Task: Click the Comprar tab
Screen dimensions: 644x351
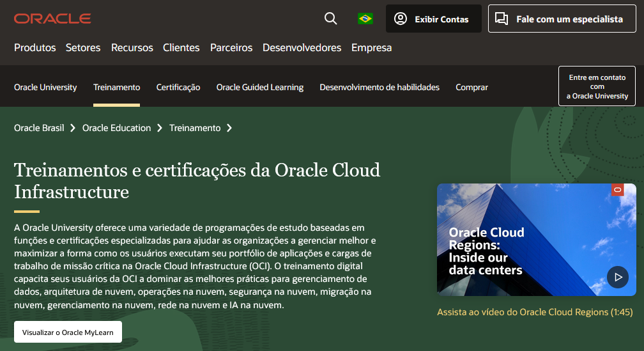Action: click(x=471, y=88)
